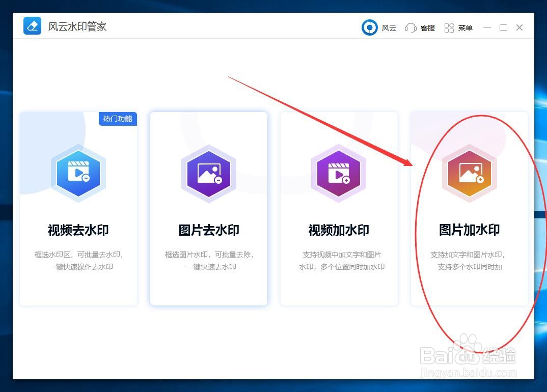Click the 图片加水印 title text

(469, 230)
